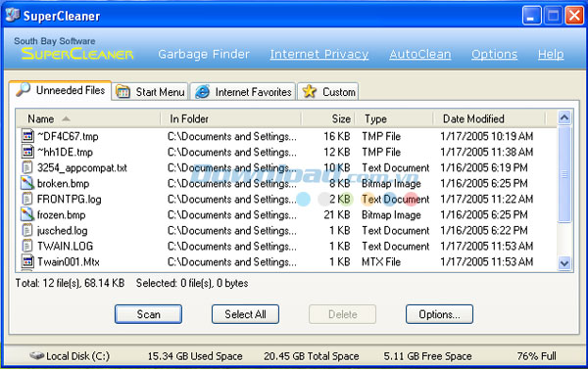
Task: Click the SuperCleaner title bar app icon
Action: pyautogui.click(x=13, y=15)
